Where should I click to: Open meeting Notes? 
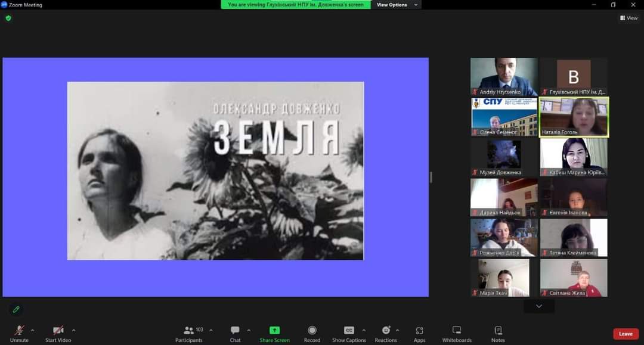(498, 334)
